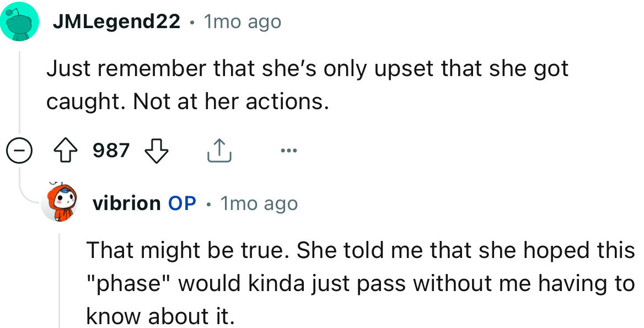The height and width of the screenshot is (328, 644).
Task: Open JMLegend22's profile
Action: click(116, 21)
